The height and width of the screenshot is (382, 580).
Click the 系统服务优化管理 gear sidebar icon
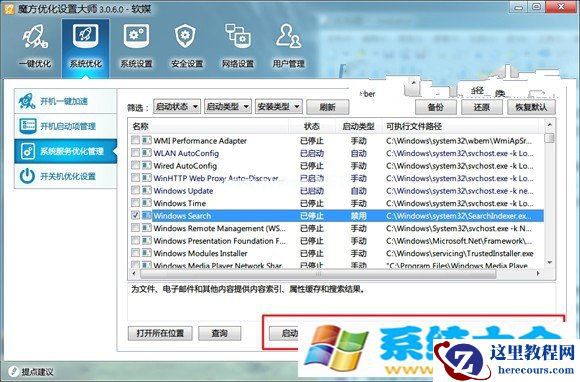point(28,151)
